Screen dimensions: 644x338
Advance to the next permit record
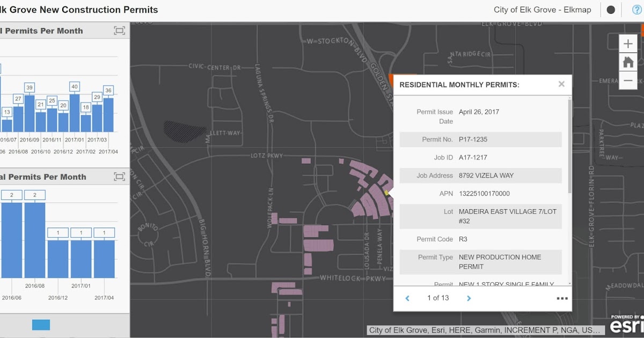point(469,298)
